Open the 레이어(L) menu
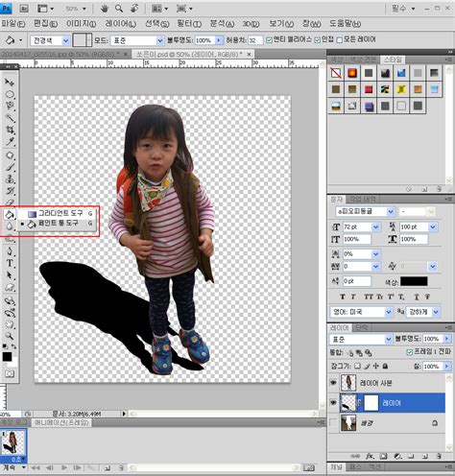 coord(120,24)
